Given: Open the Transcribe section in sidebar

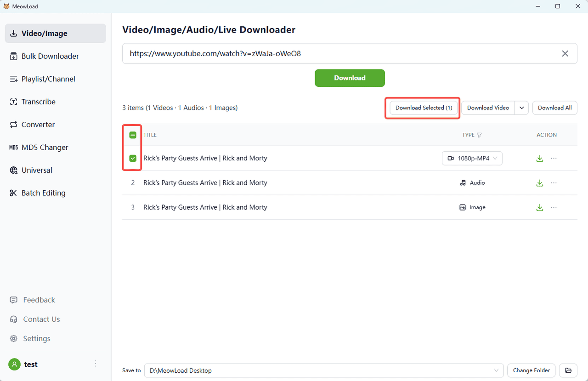Looking at the screenshot, I should click(x=38, y=102).
